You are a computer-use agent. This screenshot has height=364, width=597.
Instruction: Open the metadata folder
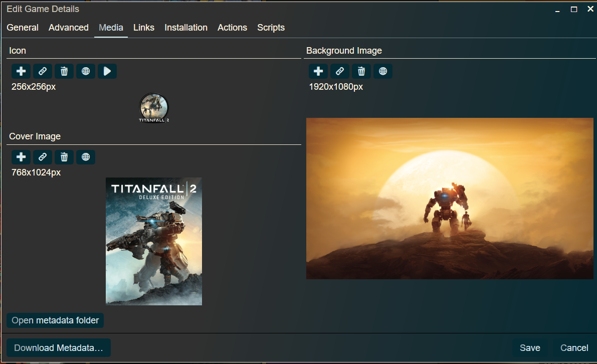pos(55,320)
